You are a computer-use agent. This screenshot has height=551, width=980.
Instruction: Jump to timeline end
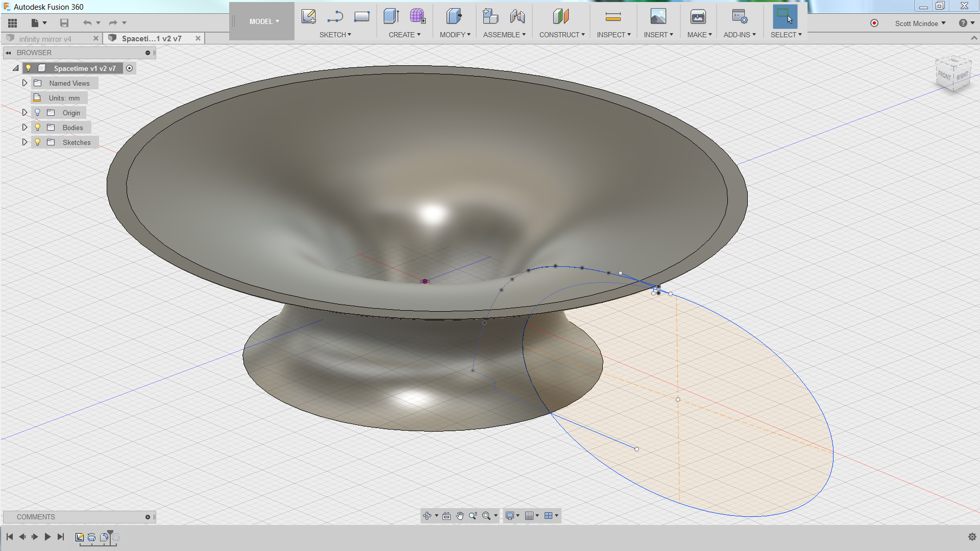click(x=61, y=537)
